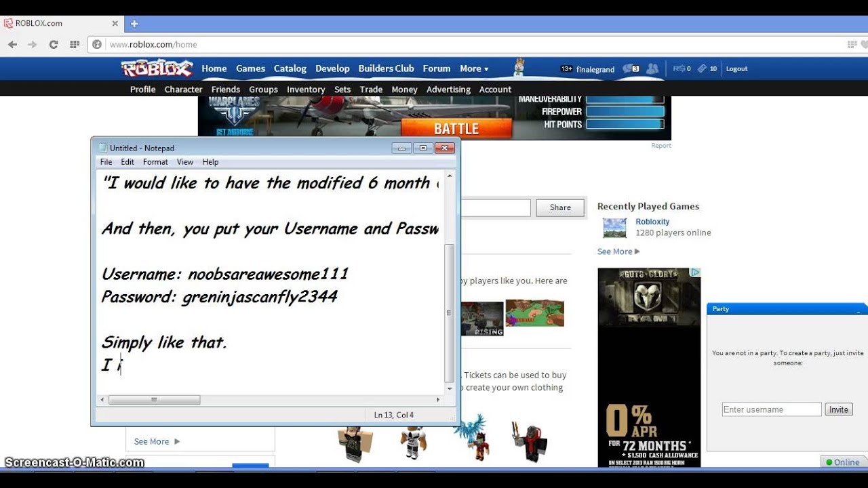The height and width of the screenshot is (488, 868).
Task: Open Notepad Help menu
Action: point(210,162)
